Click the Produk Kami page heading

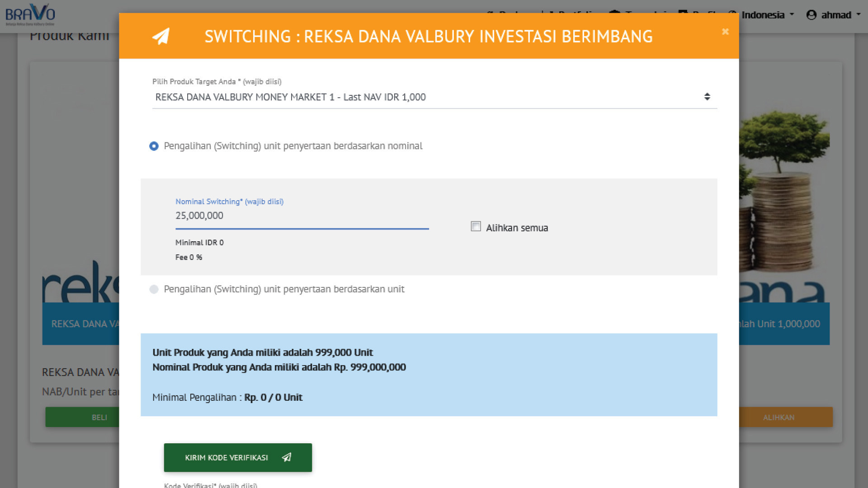69,36
